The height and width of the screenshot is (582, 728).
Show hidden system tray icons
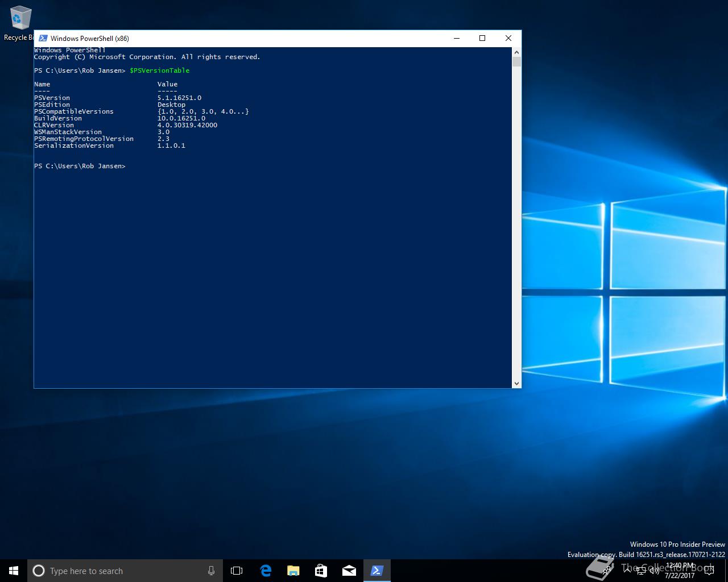pyautogui.click(x=627, y=570)
